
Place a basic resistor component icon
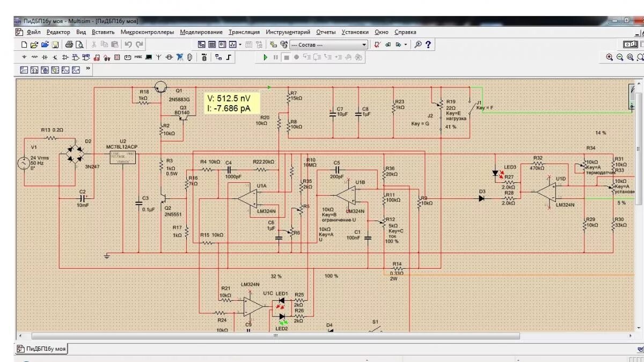click(34, 57)
